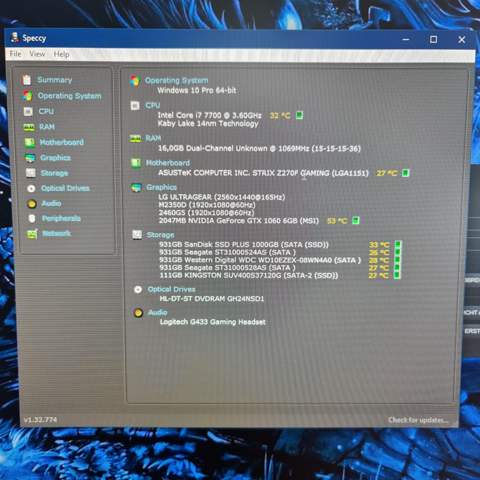Image resolution: width=480 pixels, height=480 pixels.
Task: Click Motherboard icon in summary pane
Action: [x=136, y=163]
